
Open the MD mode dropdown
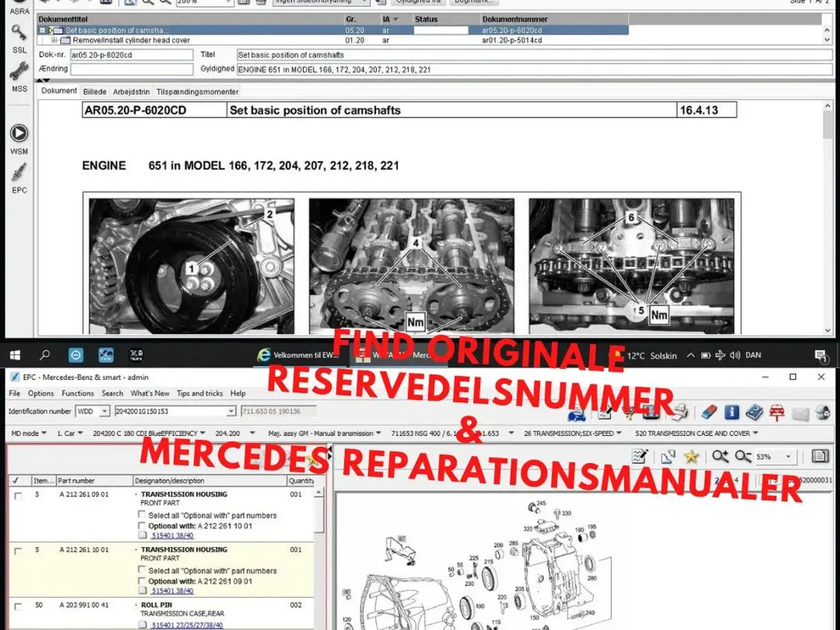[29, 433]
